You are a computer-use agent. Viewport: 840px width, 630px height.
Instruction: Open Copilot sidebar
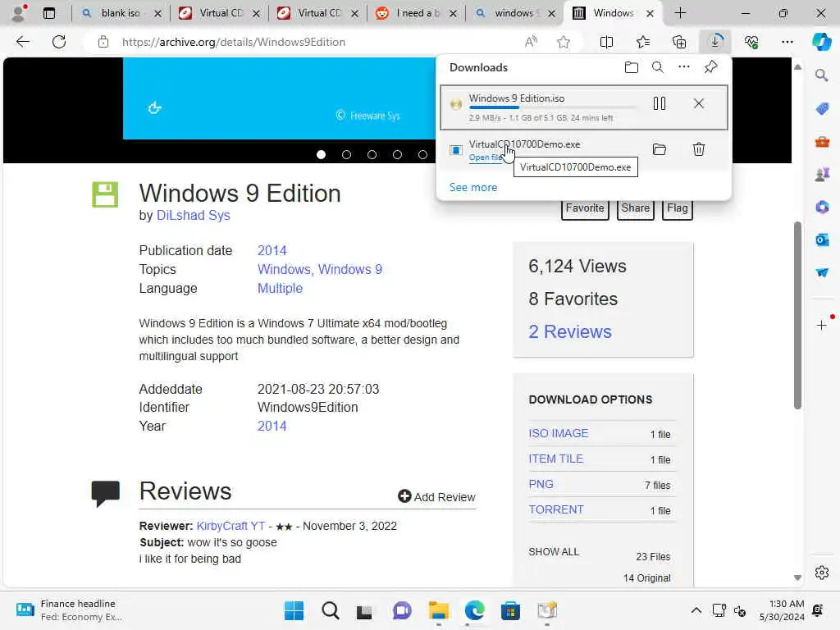[x=821, y=42]
